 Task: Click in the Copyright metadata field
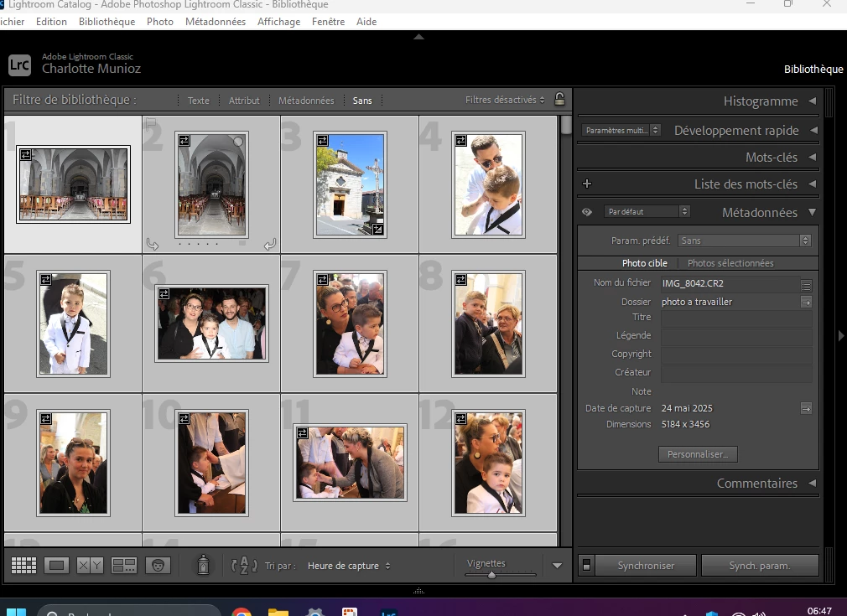(736, 355)
